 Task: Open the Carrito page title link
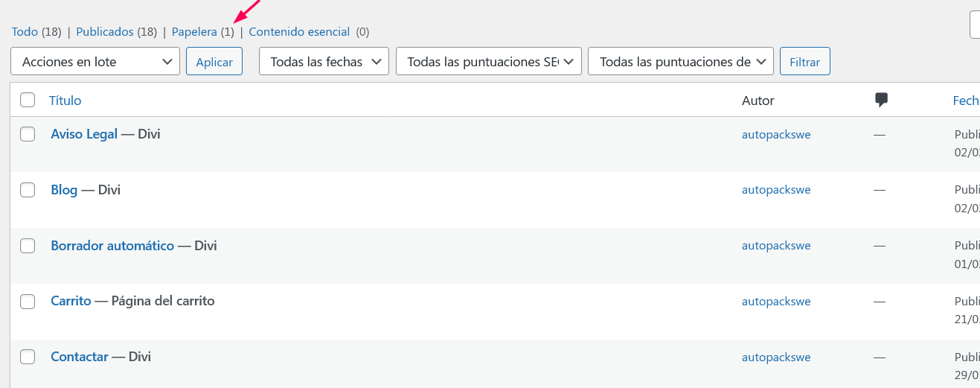71,301
